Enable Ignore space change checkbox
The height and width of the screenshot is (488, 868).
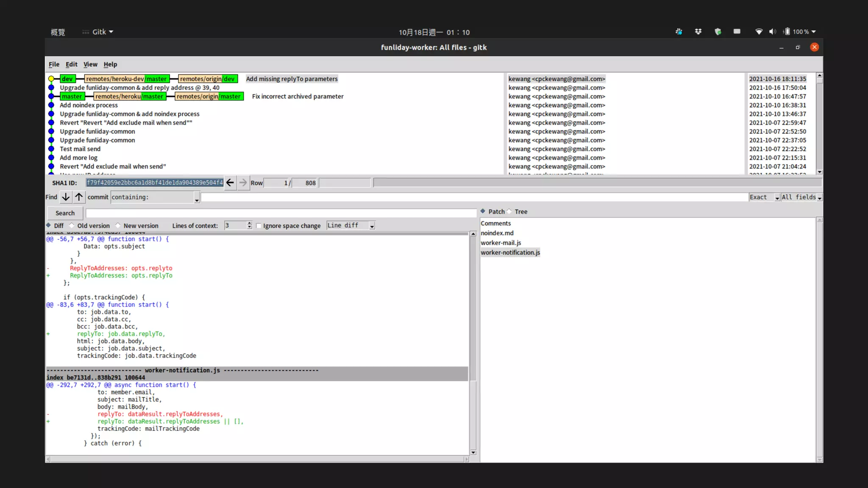[x=259, y=226]
